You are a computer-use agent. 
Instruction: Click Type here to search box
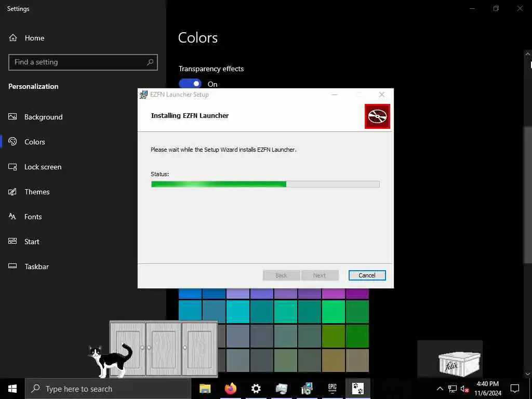click(108, 389)
